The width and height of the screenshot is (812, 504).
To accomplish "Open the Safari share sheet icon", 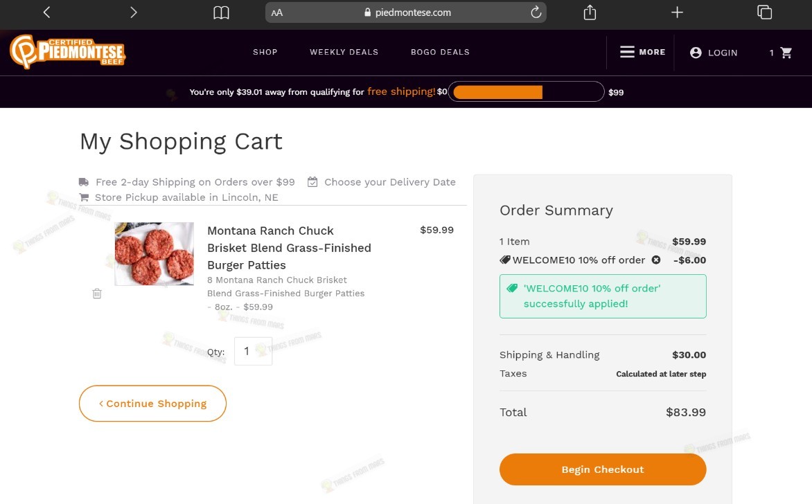I will click(x=590, y=12).
